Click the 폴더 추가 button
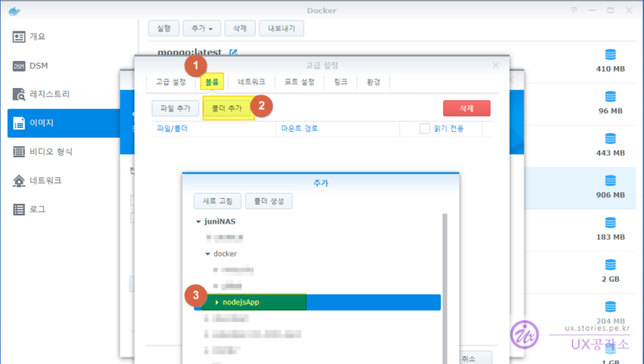 tap(227, 108)
